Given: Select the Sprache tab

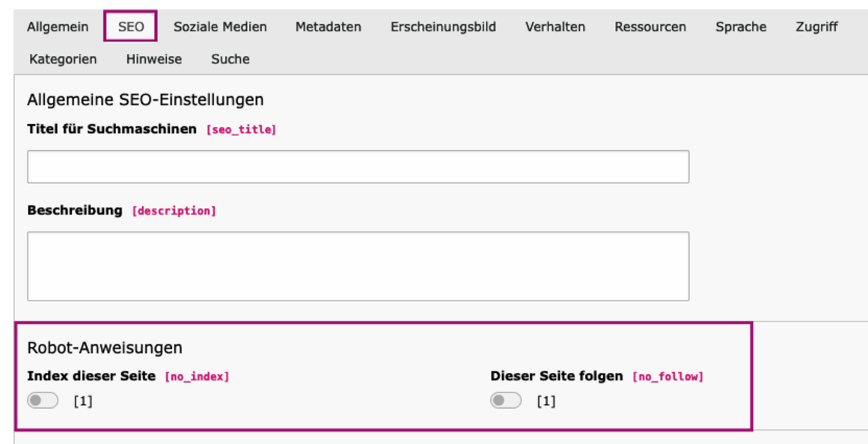Looking at the screenshot, I should coord(741,27).
